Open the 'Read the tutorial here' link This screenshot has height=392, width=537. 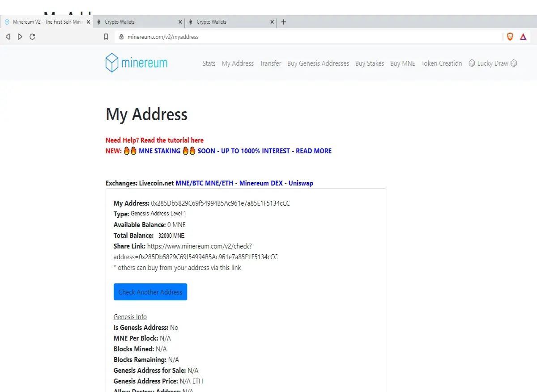click(x=172, y=140)
